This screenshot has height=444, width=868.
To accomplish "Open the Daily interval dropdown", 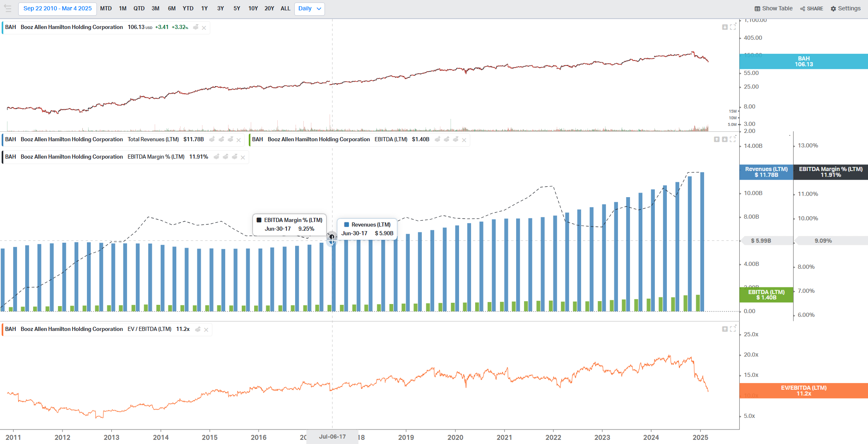I will click(310, 8).
